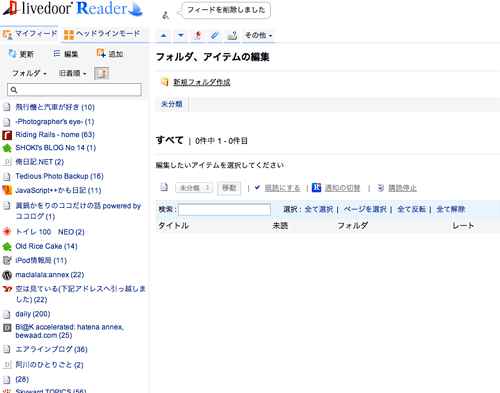Click the 購読停止 unsubscribe icon
This screenshot has width=500, height=393.
point(381,188)
